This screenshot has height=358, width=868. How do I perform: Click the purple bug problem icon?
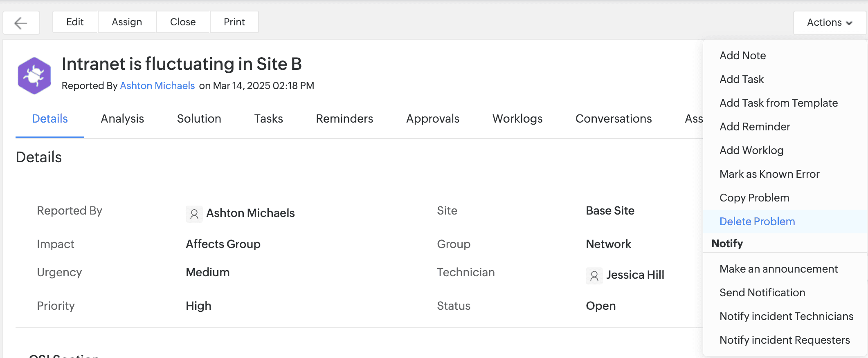pos(34,76)
